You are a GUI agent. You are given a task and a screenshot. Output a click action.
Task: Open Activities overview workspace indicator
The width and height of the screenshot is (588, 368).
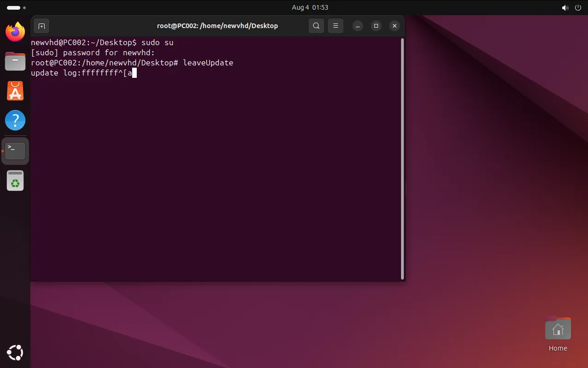(16, 8)
